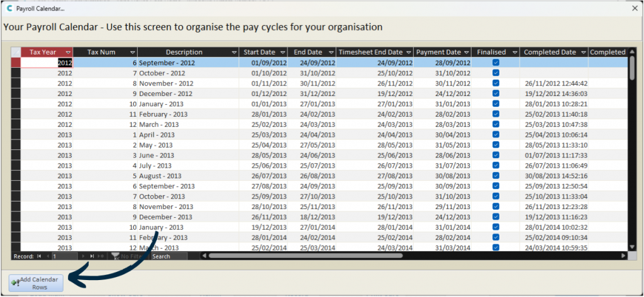Image resolution: width=644 pixels, height=297 pixels.
Task: Click the app icon in title bar
Action: coord(9,9)
